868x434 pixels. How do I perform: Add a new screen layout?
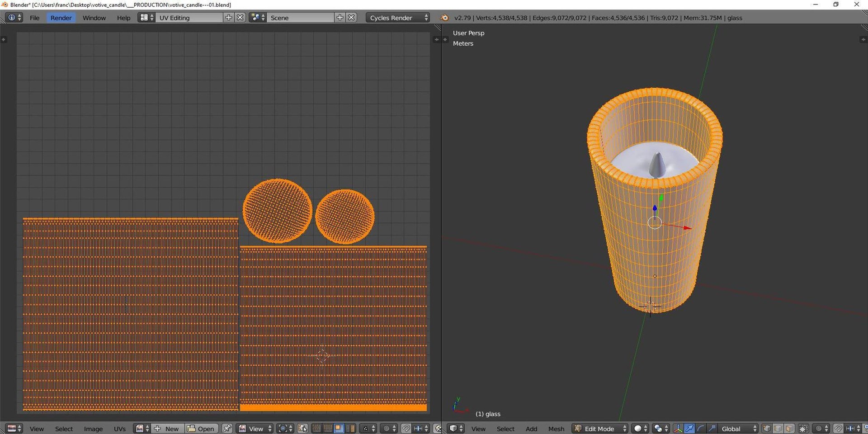point(229,18)
